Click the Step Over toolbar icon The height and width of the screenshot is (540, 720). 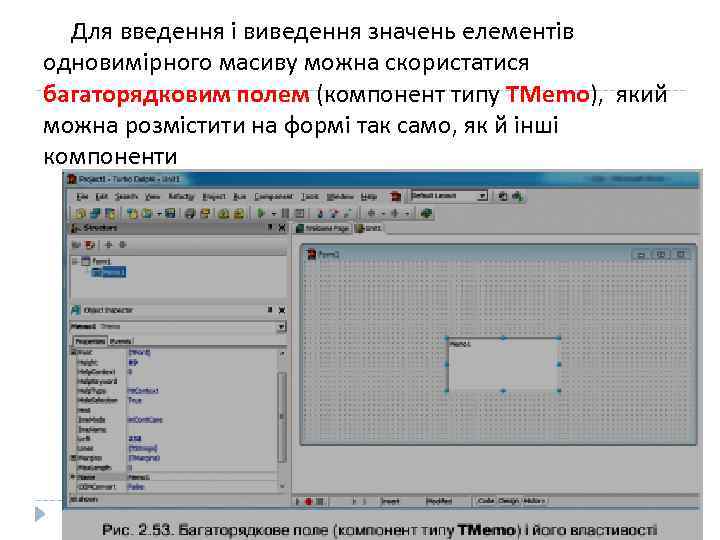click(334, 214)
